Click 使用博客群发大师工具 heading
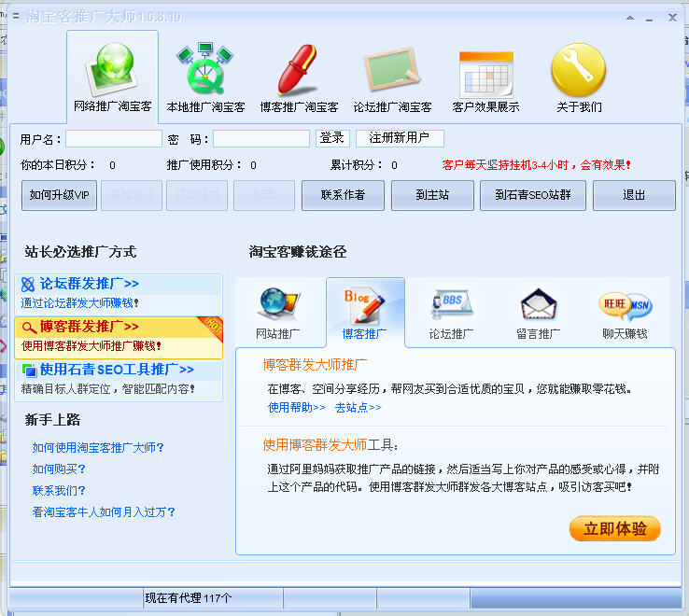 pyautogui.click(x=330, y=445)
